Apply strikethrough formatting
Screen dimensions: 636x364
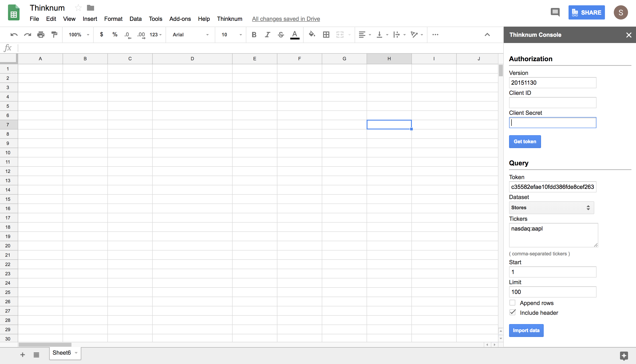tap(281, 35)
